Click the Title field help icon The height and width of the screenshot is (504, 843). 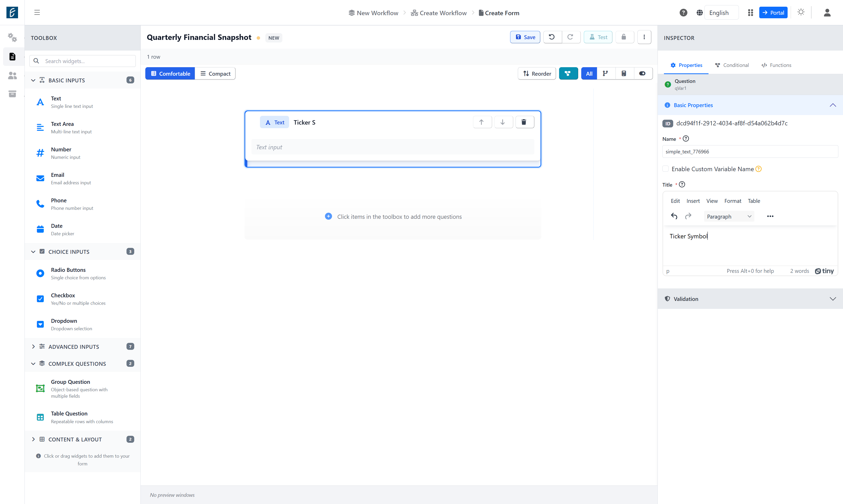tap(682, 184)
